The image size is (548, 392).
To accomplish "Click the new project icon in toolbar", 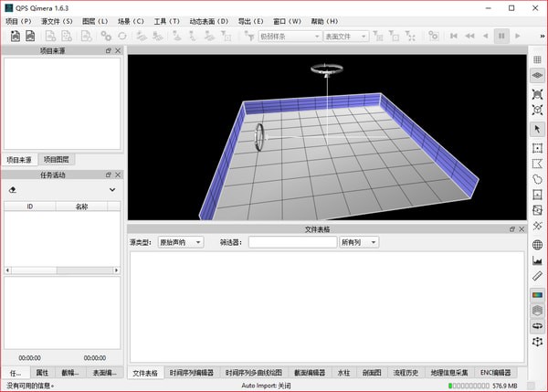I will coord(16,36).
